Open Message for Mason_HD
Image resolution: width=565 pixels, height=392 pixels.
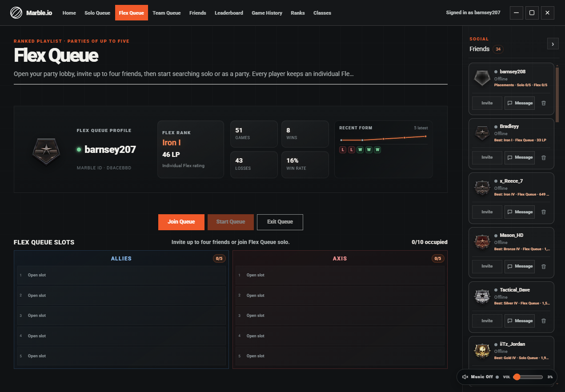(x=520, y=266)
